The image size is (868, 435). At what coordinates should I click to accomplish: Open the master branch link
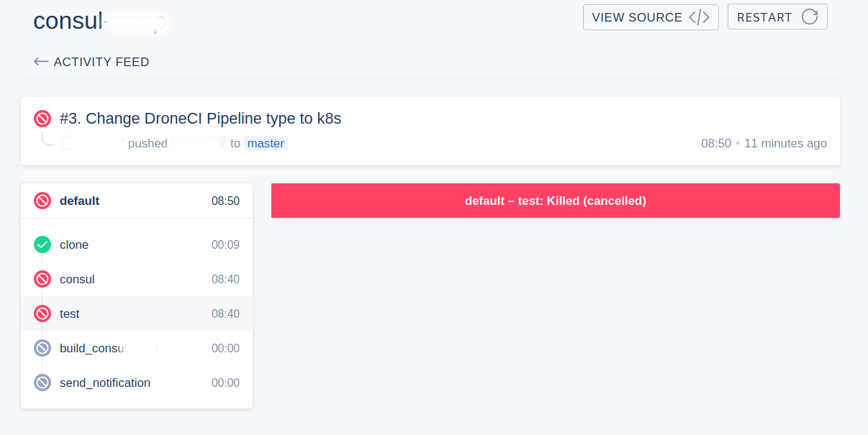pyautogui.click(x=266, y=143)
